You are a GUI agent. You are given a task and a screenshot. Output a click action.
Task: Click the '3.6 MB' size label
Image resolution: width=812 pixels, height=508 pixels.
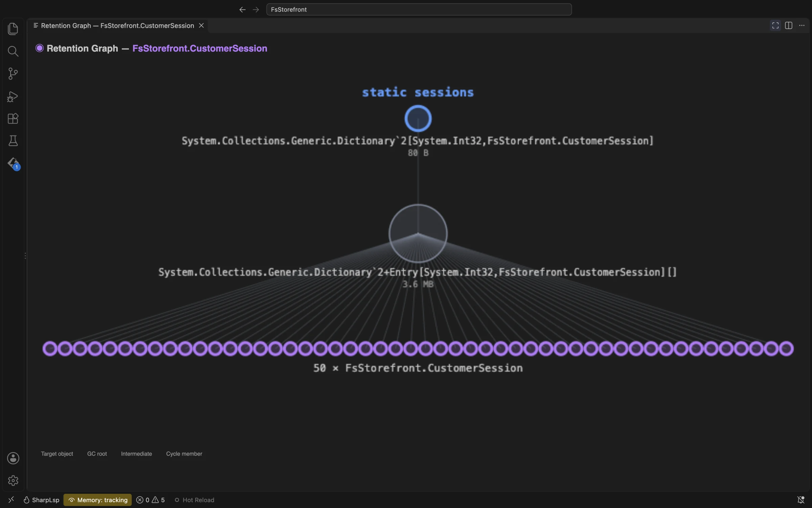(x=418, y=284)
